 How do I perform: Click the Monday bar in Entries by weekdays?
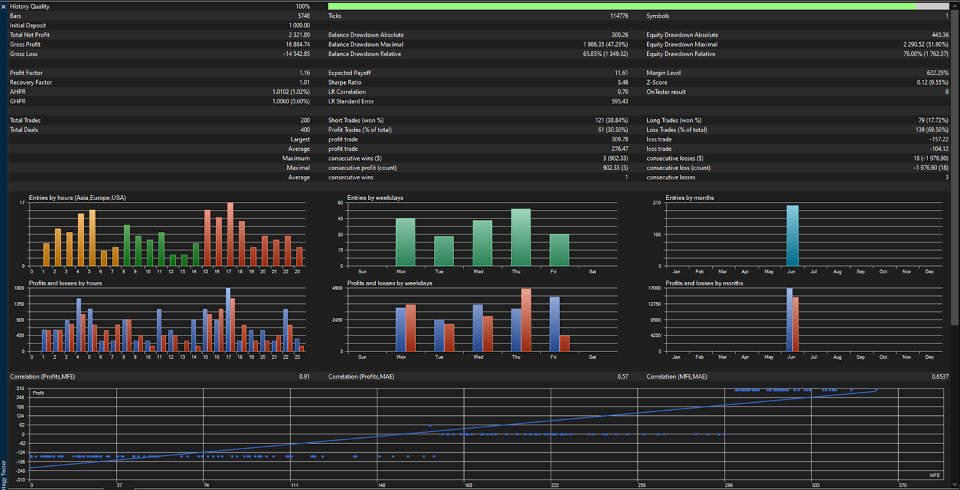coord(405,242)
